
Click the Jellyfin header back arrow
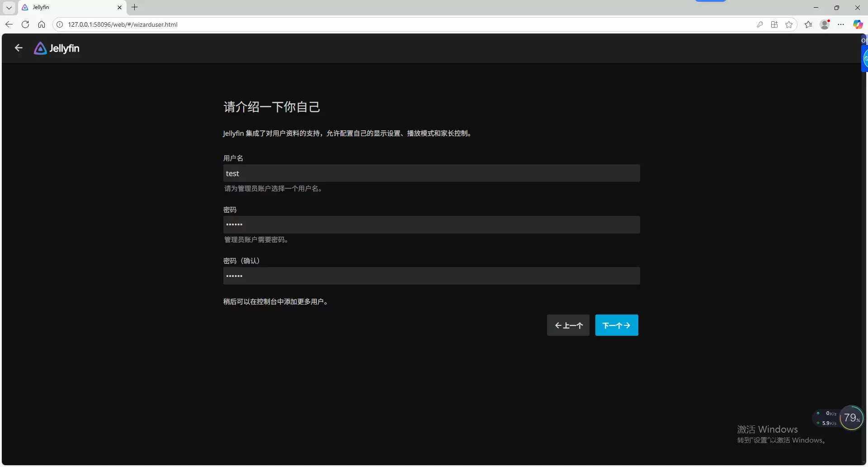19,48
